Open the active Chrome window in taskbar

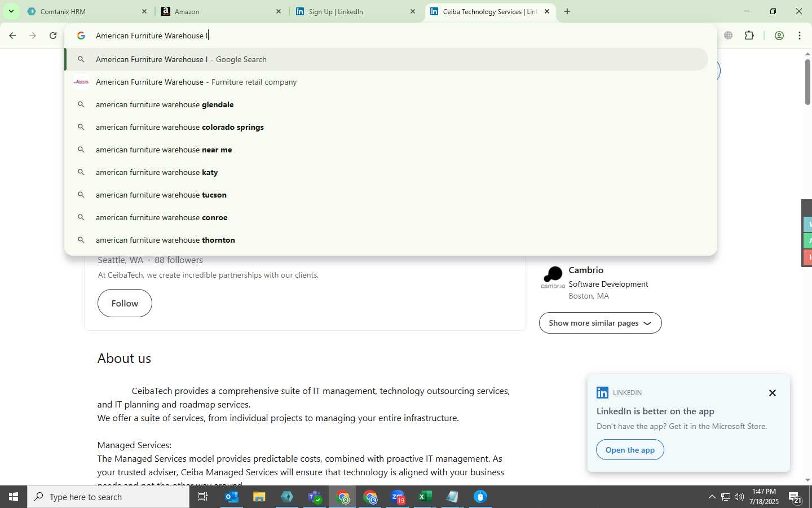[x=343, y=497]
